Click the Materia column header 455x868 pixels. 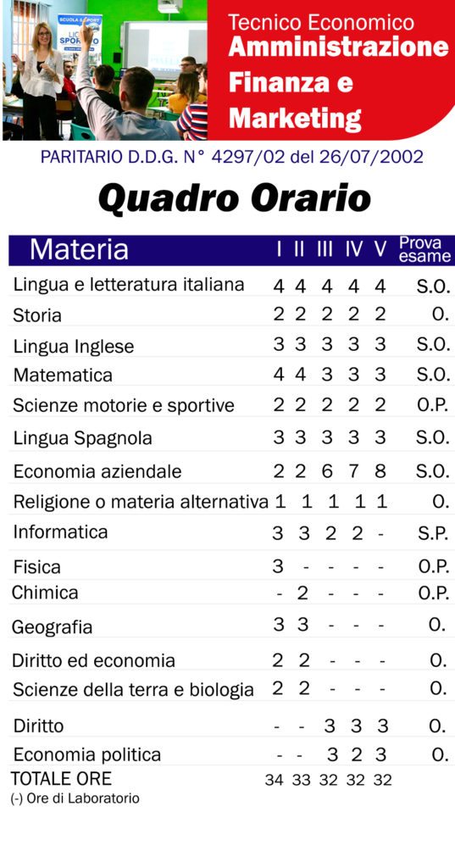79,250
